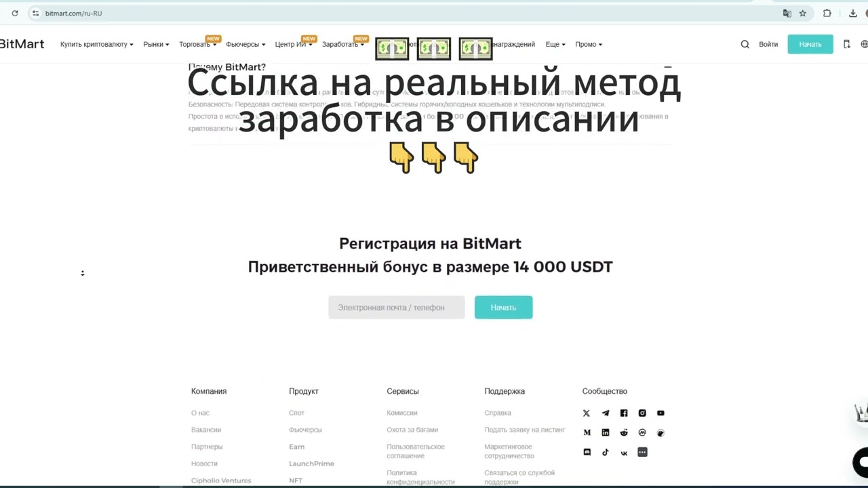Click the search magnifier icon in header
This screenshot has height=488, width=868.
(x=745, y=44)
